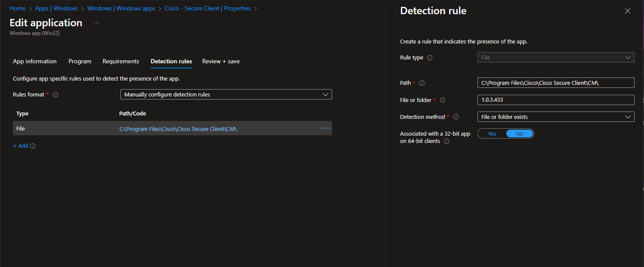
Task: Click the info icon next to File or folder
Action: (x=442, y=100)
